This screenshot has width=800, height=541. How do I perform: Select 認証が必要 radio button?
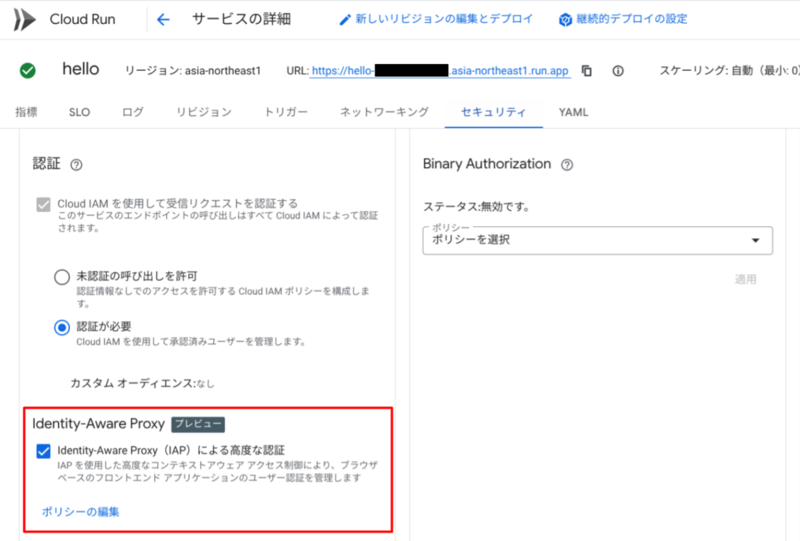pyautogui.click(x=62, y=327)
